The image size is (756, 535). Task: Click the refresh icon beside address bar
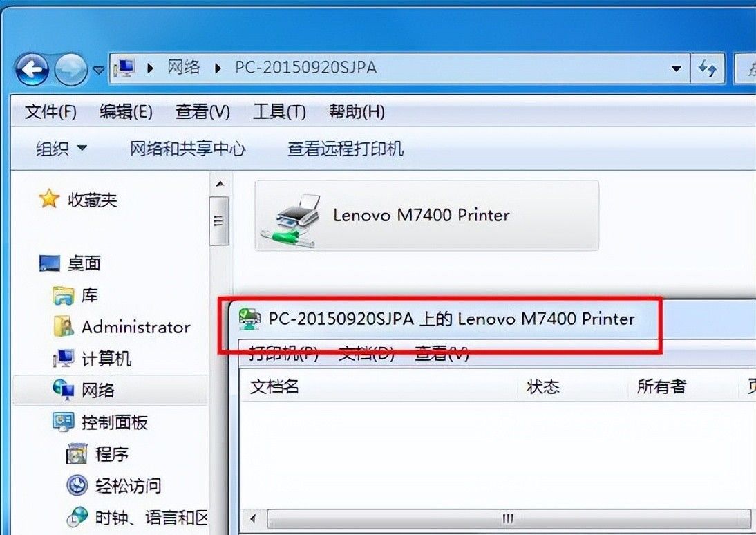tap(708, 68)
